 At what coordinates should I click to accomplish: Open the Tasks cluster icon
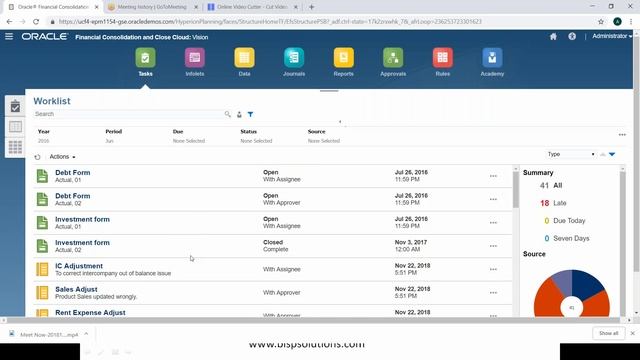(x=145, y=58)
